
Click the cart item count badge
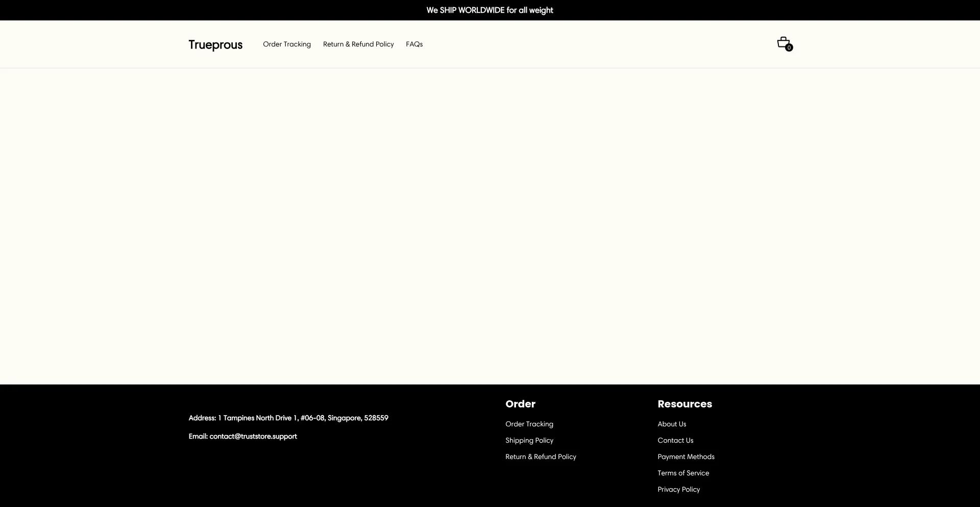pyautogui.click(x=789, y=48)
